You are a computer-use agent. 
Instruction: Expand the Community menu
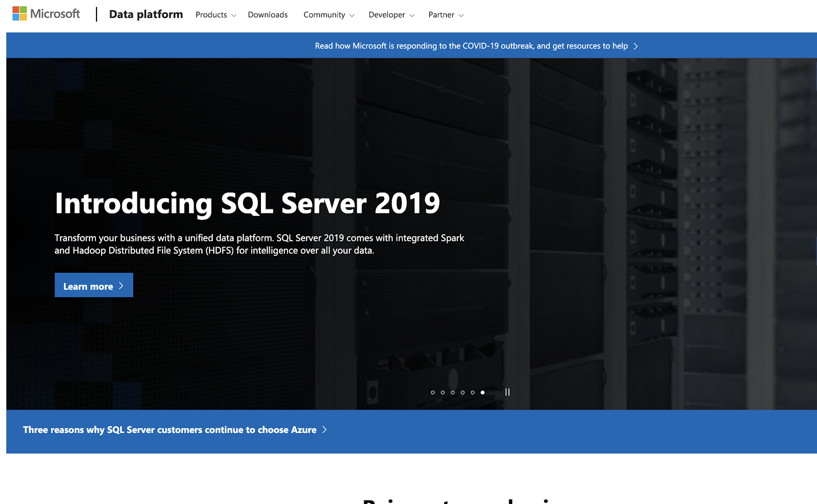click(x=329, y=15)
